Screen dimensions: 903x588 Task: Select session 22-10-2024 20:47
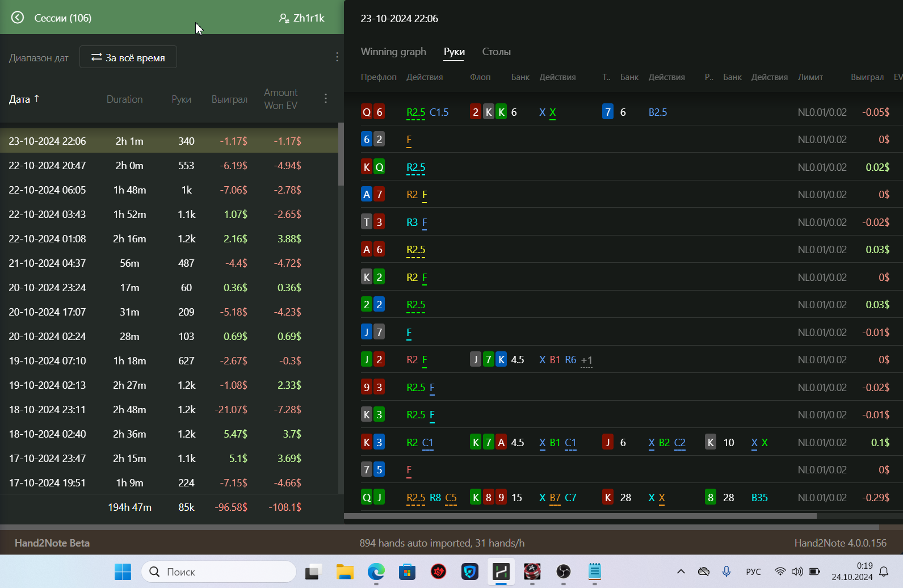(x=169, y=165)
